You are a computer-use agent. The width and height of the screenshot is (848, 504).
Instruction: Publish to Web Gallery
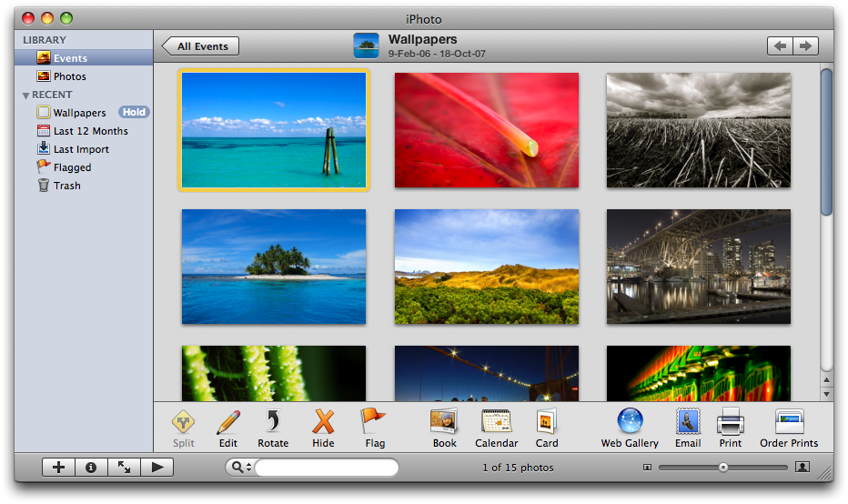630,422
